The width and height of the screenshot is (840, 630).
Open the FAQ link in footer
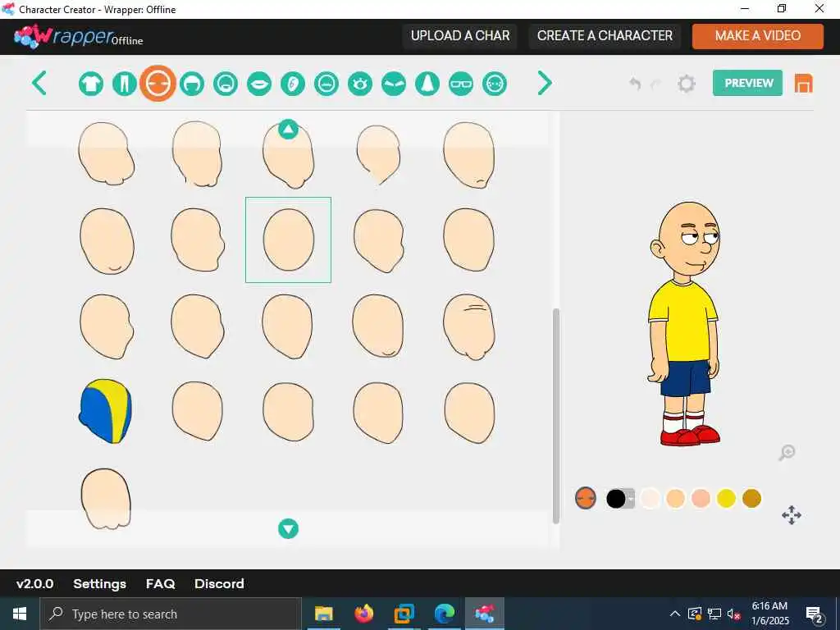point(161,583)
